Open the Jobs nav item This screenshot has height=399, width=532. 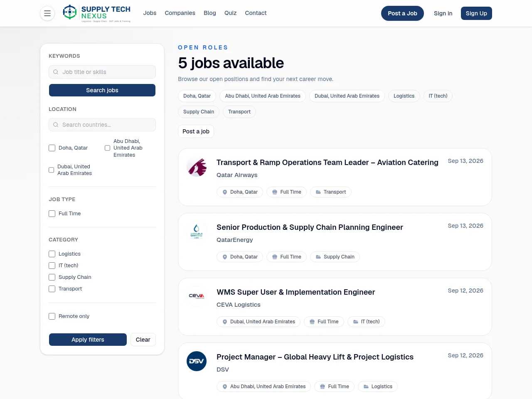click(150, 13)
